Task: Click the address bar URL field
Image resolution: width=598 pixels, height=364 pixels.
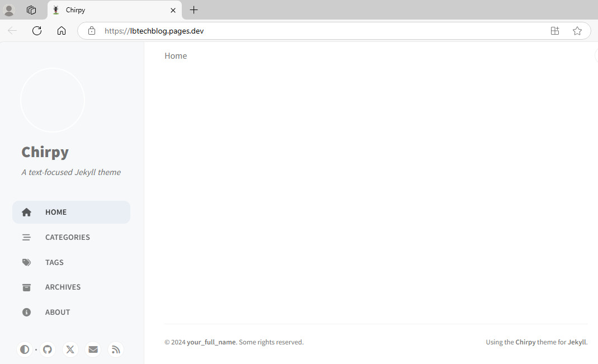Action: click(x=313, y=31)
